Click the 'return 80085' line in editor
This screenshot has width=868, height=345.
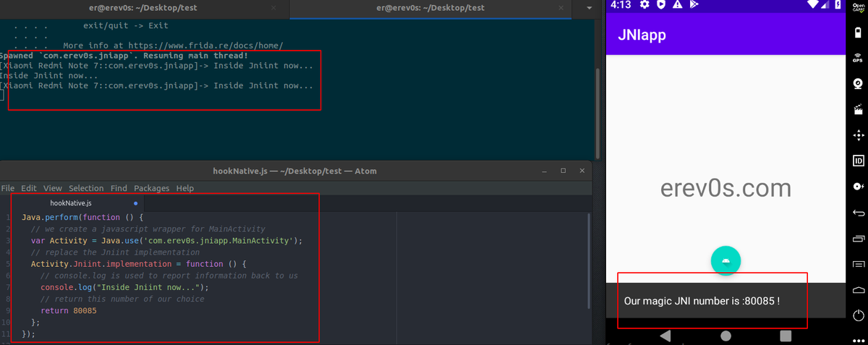pos(69,310)
